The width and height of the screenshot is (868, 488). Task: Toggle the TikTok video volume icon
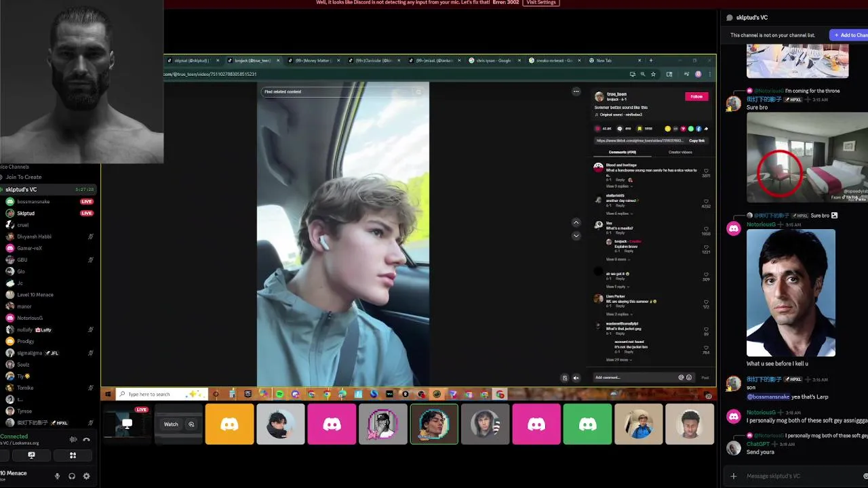pyautogui.click(x=576, y=378)
